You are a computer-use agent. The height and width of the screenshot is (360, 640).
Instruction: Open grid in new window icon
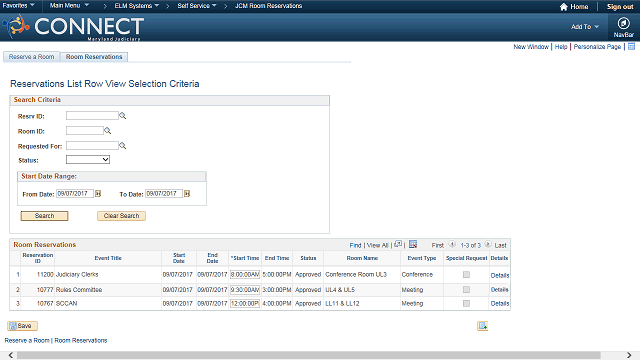(398, 244)
